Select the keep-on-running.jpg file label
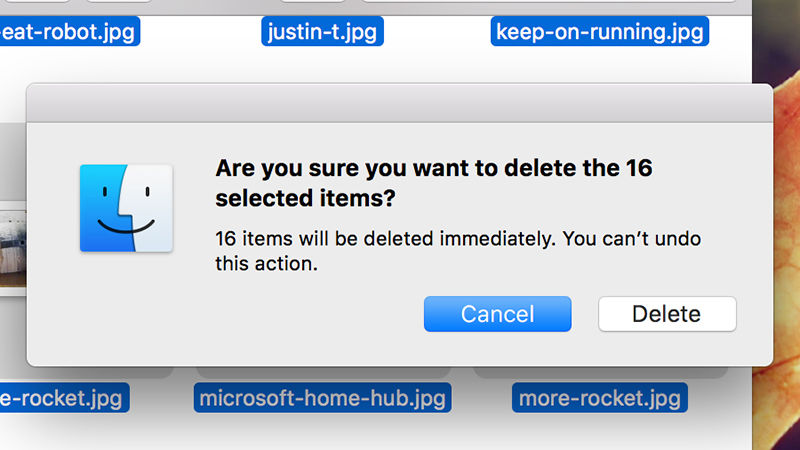The image size is (800, 450). 599,32
